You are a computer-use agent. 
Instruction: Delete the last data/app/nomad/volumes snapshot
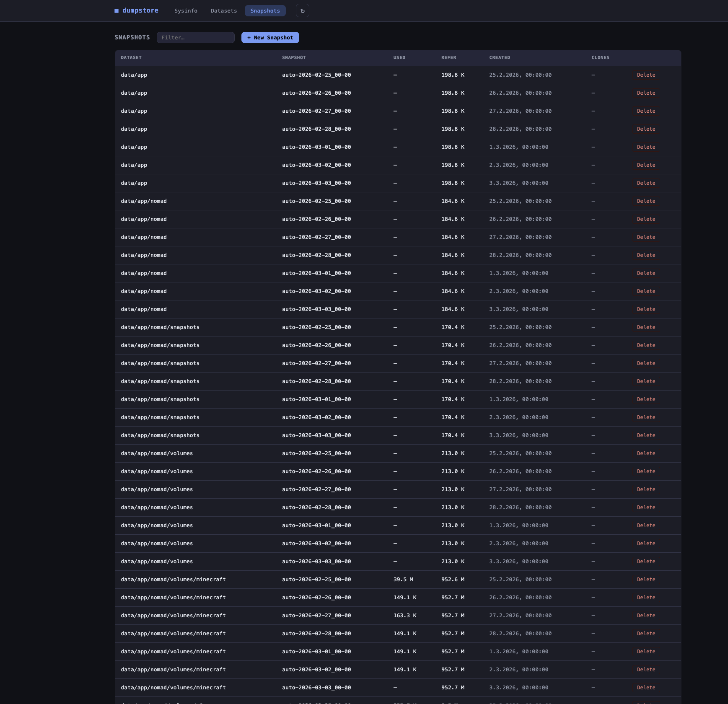click(646, 561)
